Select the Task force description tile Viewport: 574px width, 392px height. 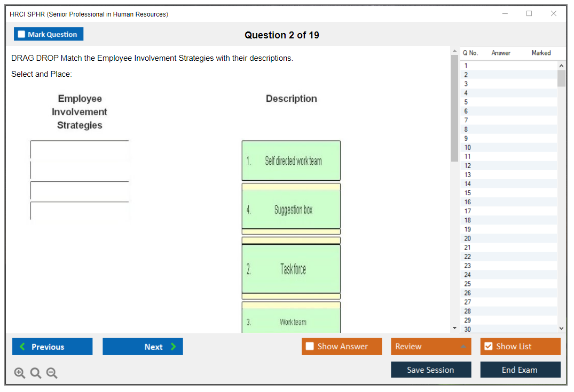tap(291, 269)
